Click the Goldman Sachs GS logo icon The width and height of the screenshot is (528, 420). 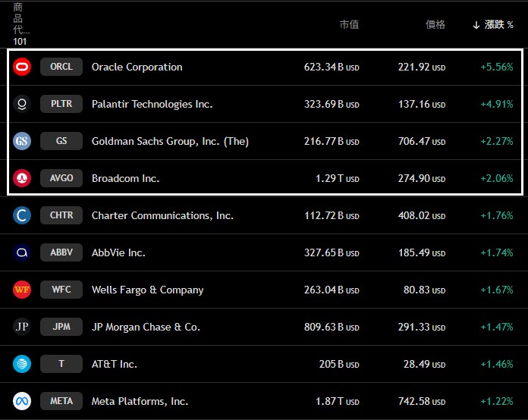[x=22, y=141]
